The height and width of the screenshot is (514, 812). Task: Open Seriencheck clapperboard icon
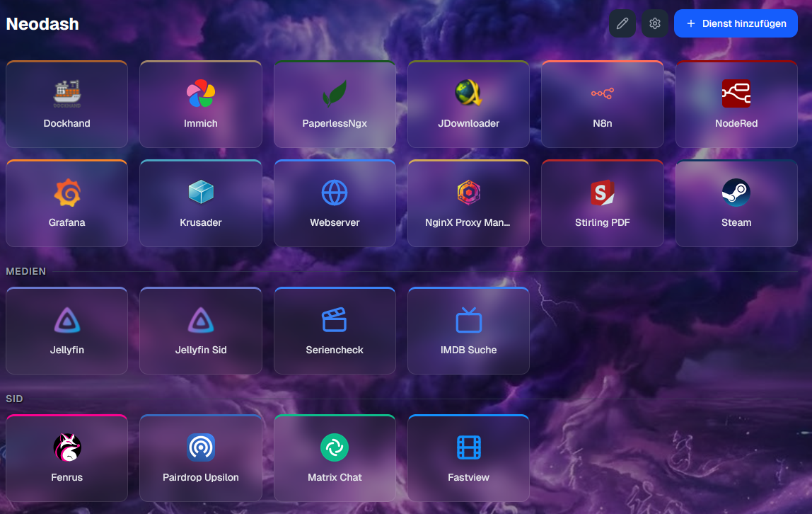[x=335, y=320]
